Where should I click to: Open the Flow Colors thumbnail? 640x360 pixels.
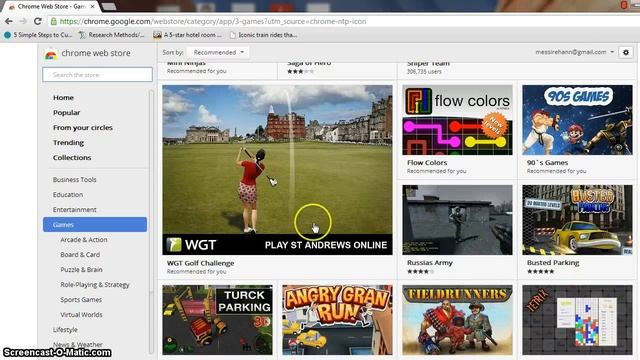pos(457,120)
